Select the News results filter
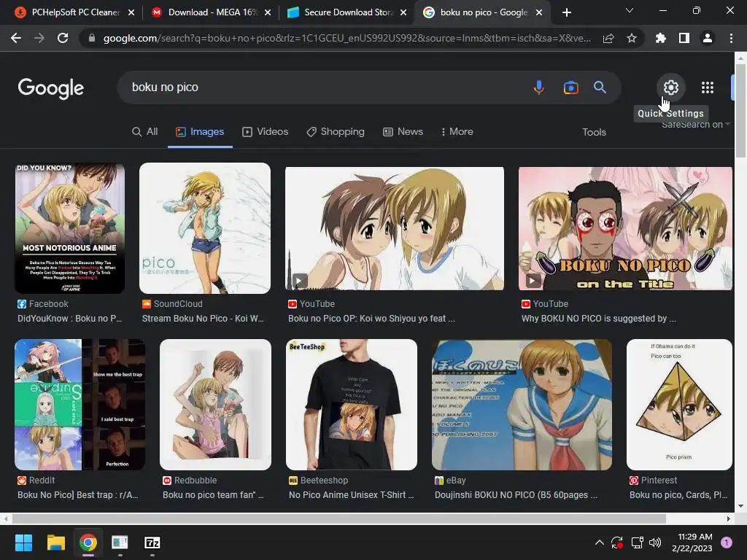Viewport: 747px width, 560px height. pyautogui.click(x=403, y=132)
